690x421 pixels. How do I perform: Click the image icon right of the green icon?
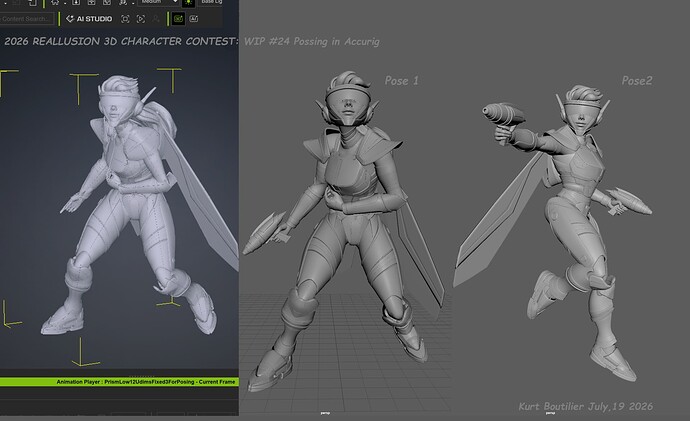click(x=194, y=19)
